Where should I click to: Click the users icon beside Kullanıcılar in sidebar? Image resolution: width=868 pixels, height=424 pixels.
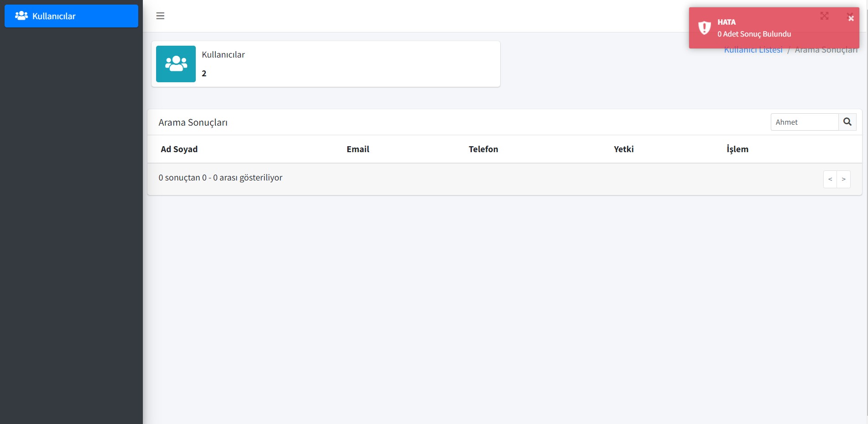click(21, 16)
